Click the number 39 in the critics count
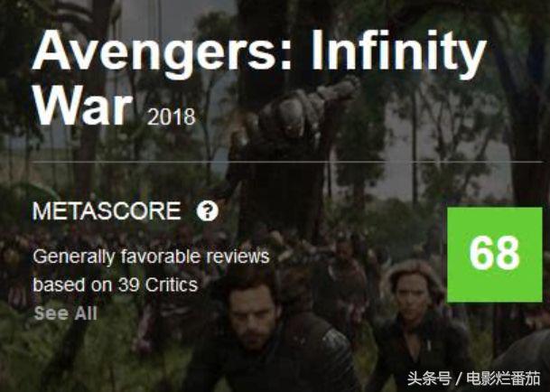This screenshot has height=392, width=550. [x=129, y=285]
